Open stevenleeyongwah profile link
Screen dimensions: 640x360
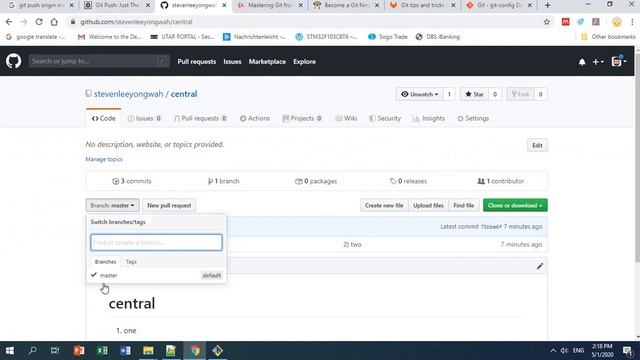coord(128,94)
